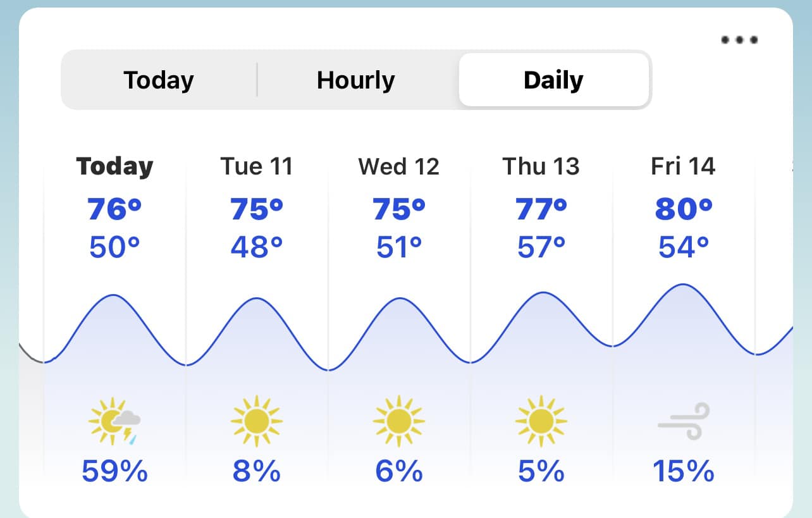Image resolution: width=812 pixels, height=518 pixels.
Task: Click the temperature curve peak for Thursday
Action: pos(543,293)
